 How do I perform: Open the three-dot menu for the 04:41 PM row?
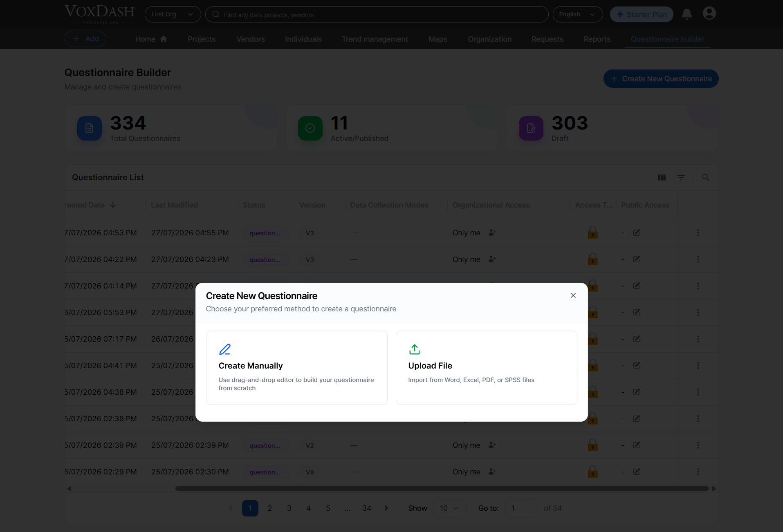coord(698,365)
